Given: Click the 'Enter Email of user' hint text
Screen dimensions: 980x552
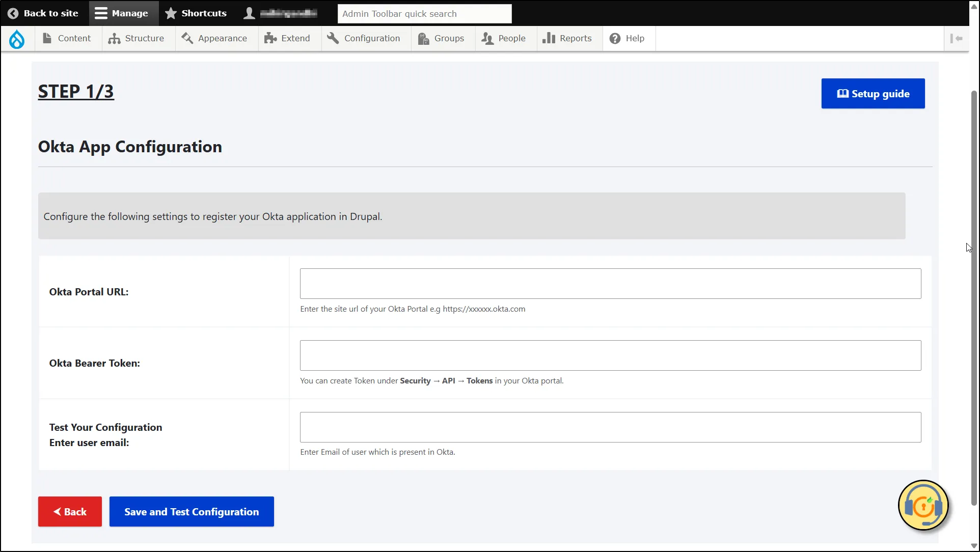Looking at the screenshot, I should [377, 452].
